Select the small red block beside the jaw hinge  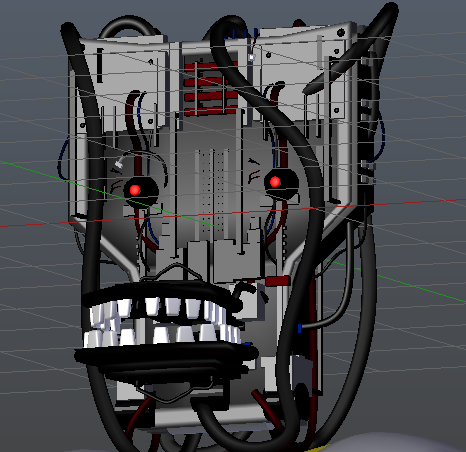click(x=277, y=281)
